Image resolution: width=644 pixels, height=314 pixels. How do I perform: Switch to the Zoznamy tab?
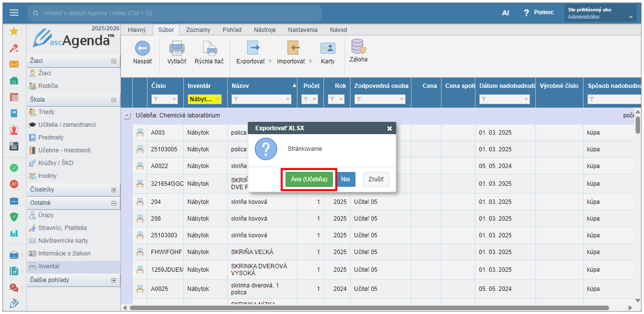tap(198, 30)
